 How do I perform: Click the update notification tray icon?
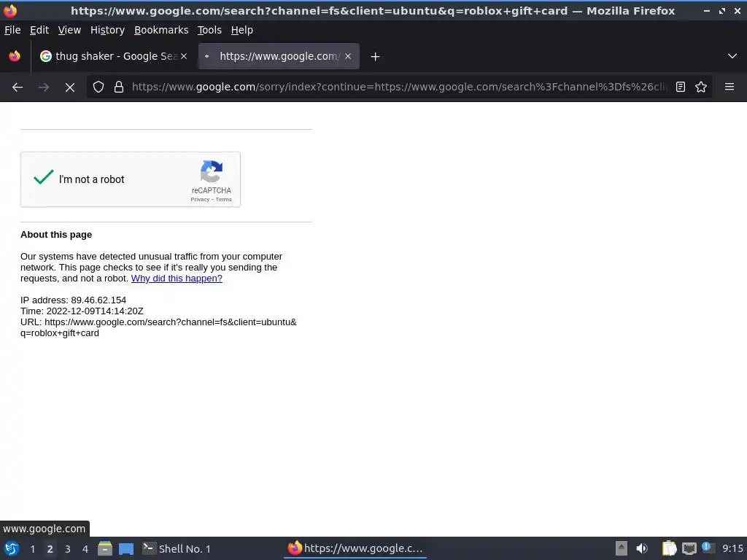pyautogui.click(x=708, y=548)
